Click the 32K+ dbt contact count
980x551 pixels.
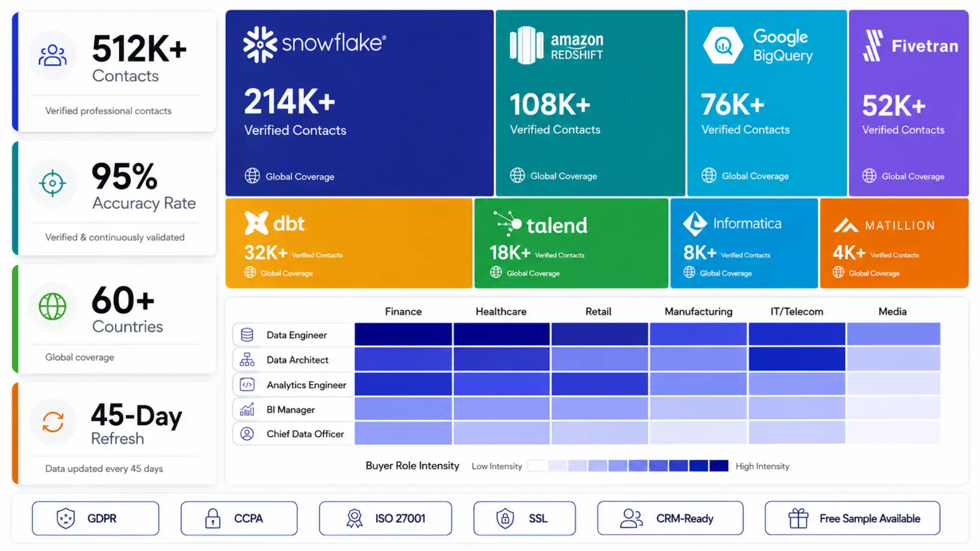pos(265,253)
